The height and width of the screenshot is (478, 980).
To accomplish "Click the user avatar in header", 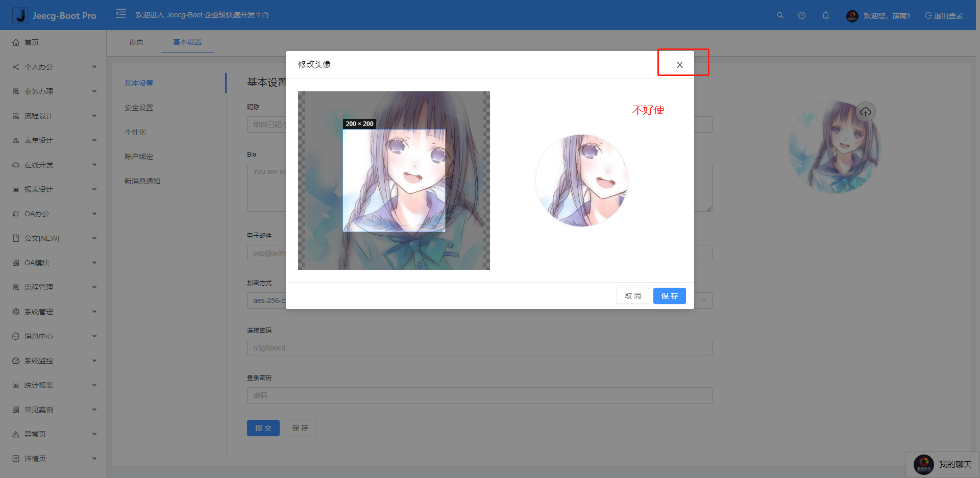I will tap(852, 16).
